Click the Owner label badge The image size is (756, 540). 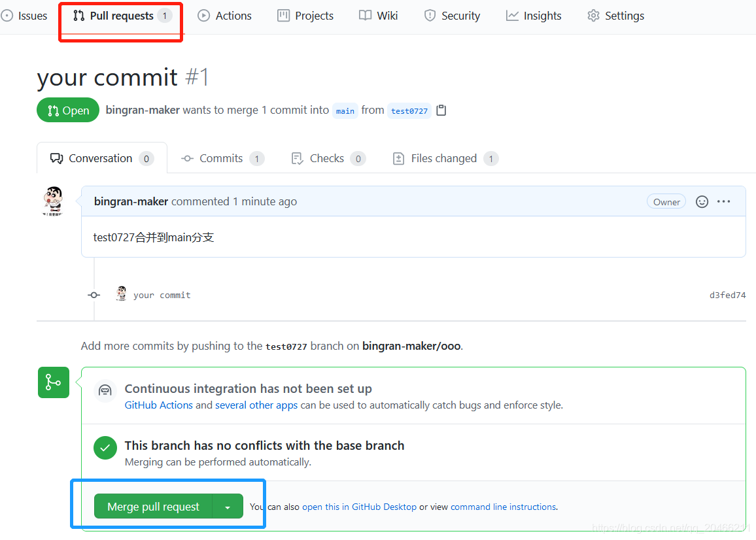click(666, 202)
